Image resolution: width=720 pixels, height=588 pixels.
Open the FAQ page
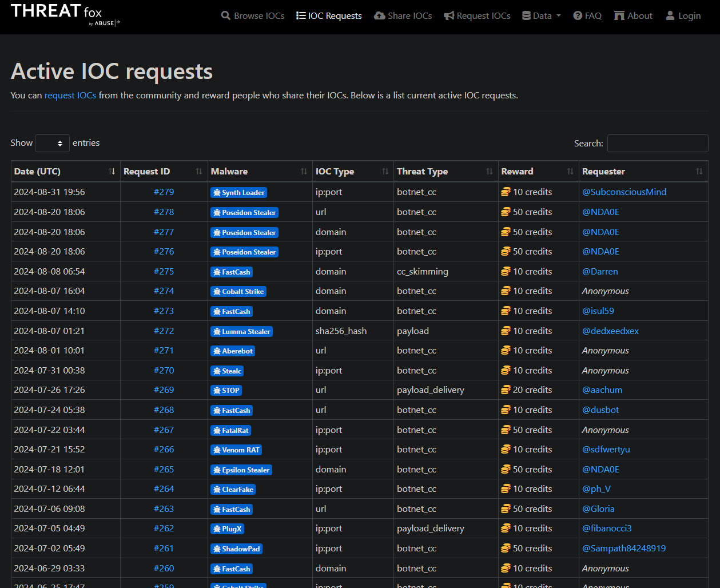point(587,16)
